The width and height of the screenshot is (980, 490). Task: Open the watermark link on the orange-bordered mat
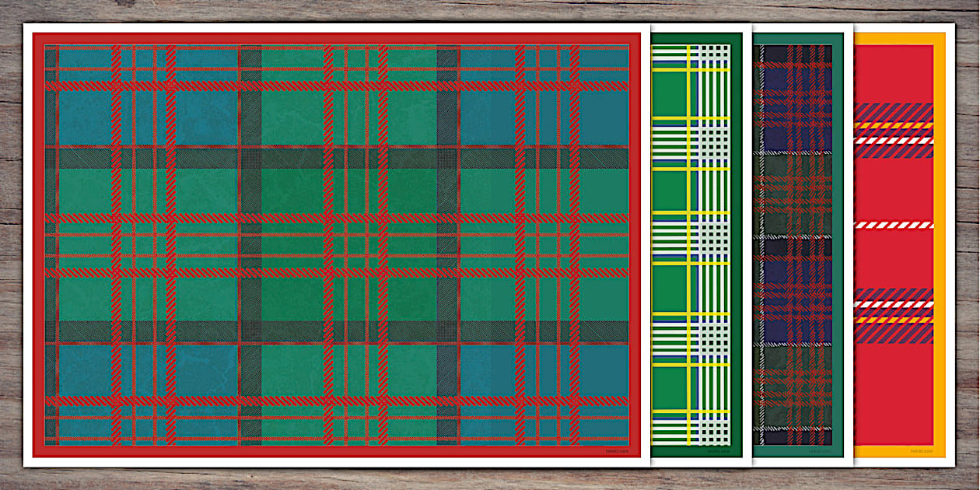click(x=922, y=449)
